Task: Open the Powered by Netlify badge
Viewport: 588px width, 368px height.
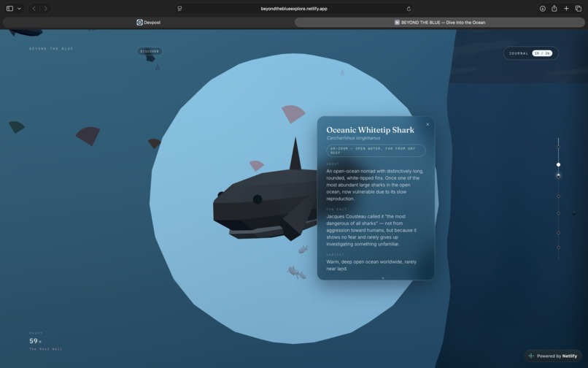Action: point(553,356)
